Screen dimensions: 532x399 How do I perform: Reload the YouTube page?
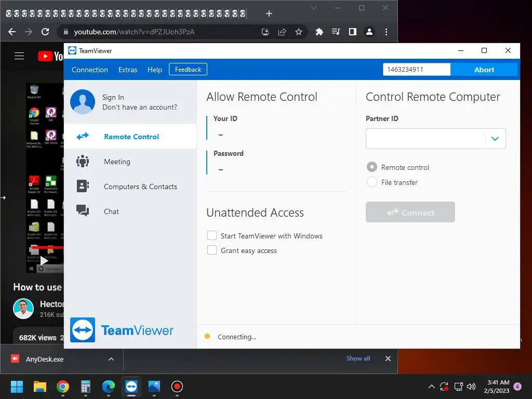click(45, 32)
